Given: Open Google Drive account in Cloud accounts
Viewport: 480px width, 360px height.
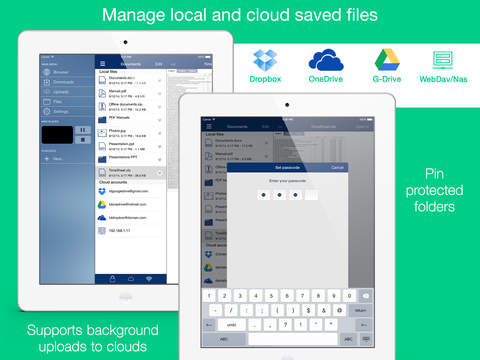Looking at the screenshot, I should tap(131, 204).
